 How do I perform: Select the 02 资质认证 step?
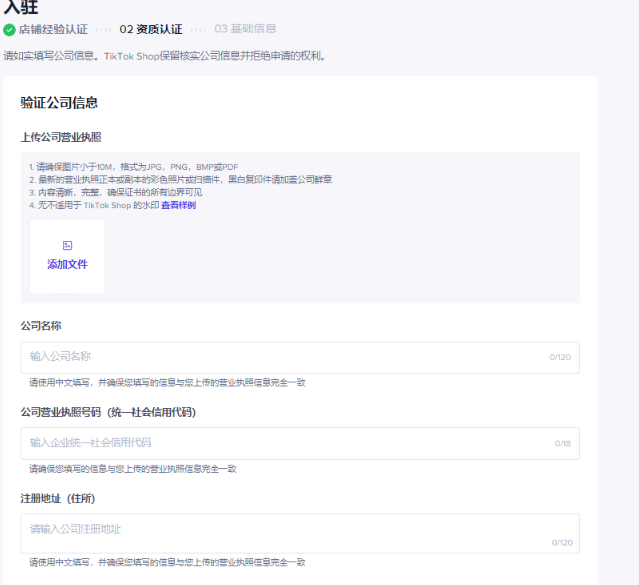[150, 29]
